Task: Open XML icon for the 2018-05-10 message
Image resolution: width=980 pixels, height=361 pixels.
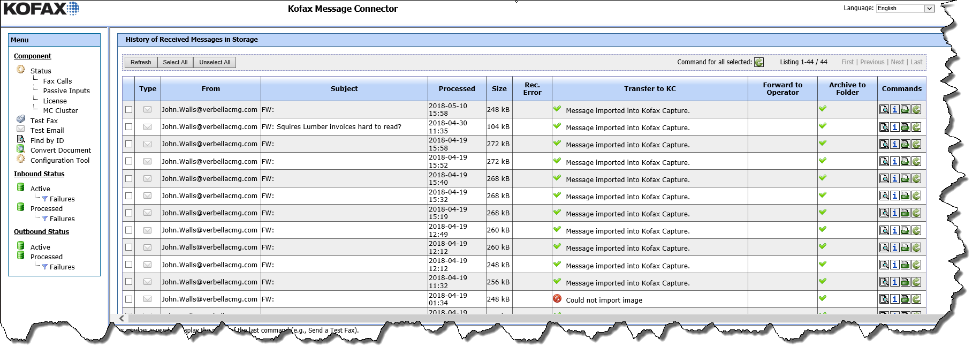Action: (906, 109)
